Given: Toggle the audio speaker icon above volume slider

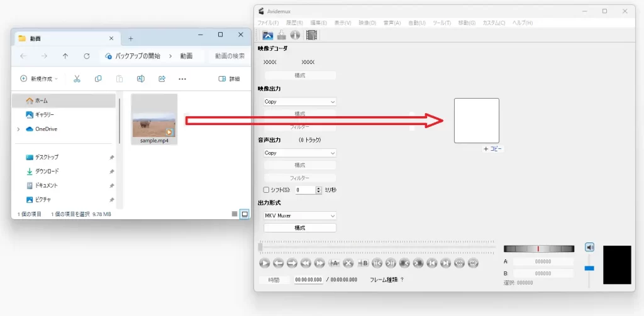Looking at the screenshot, I should click(589, 247).
